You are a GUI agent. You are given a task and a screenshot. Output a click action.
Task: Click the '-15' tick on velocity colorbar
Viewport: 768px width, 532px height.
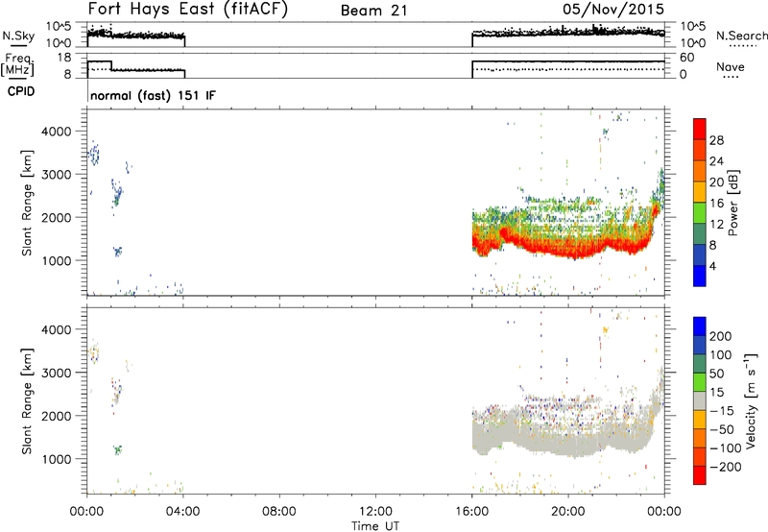pos(722,410)
